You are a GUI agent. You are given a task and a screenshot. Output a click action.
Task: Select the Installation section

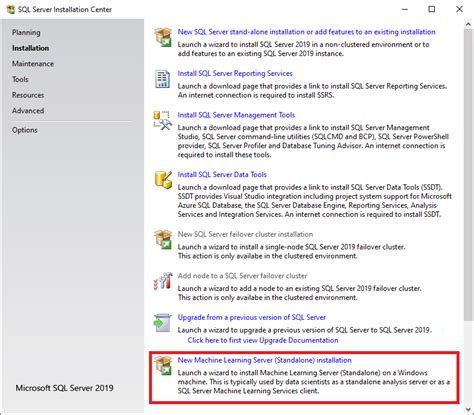coord(30,48)
